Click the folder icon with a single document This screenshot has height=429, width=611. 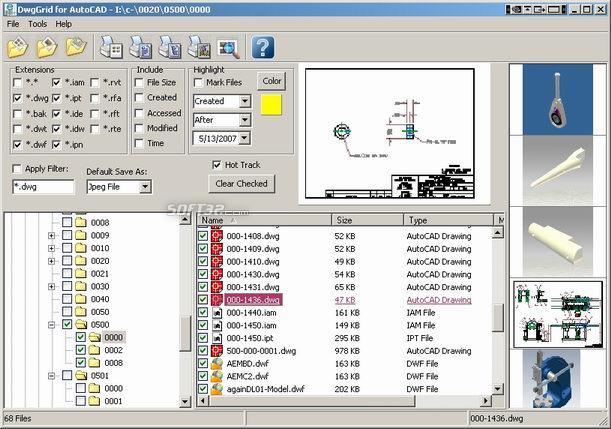tap(47, 47)
